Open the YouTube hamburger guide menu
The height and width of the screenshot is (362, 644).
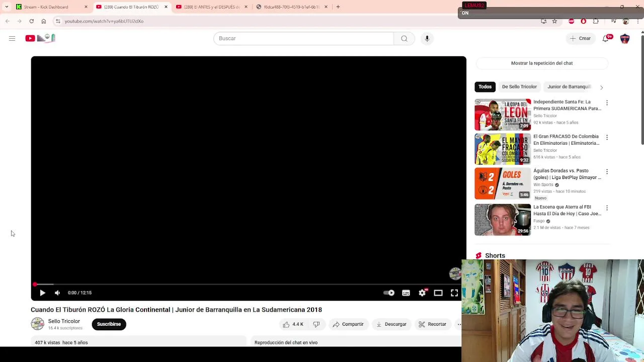pyautogui.click(x=12, y=38)
